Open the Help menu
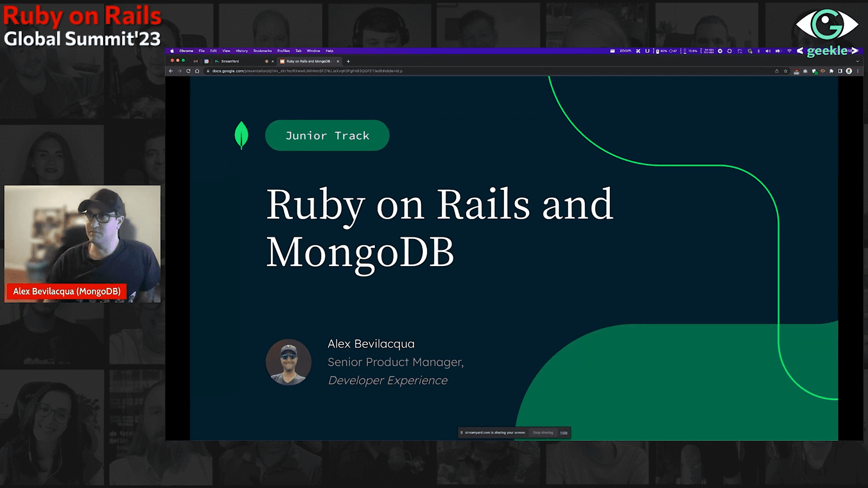 click(x=330, y=51)
